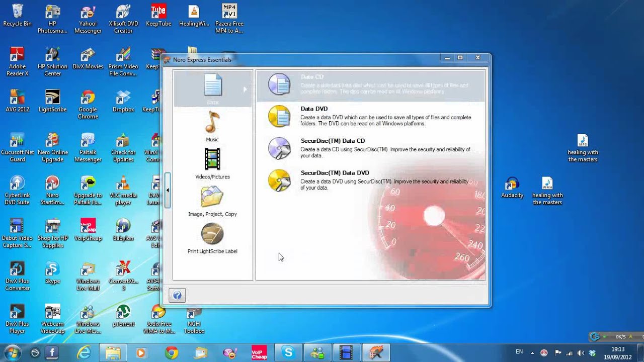This screenshot has width=644, height=362.
Task: Open CyberLink DVD Suite shortcut
Action: click(17, 190)
